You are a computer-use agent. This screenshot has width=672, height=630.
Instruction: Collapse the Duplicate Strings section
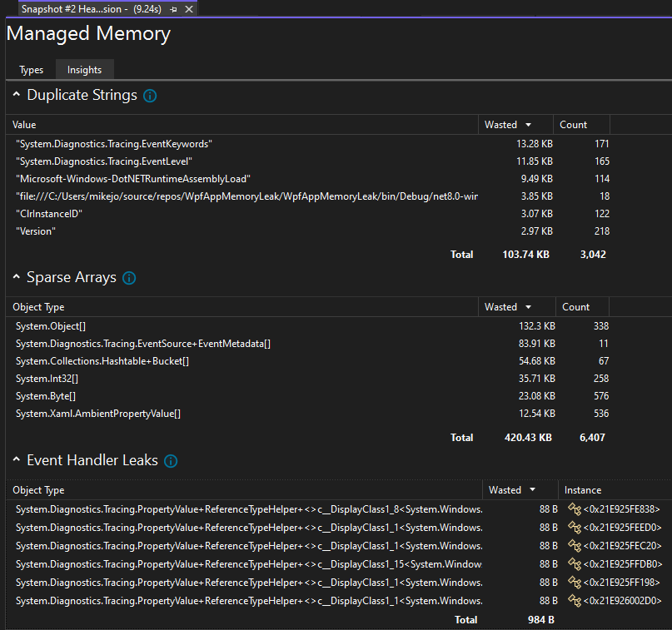[16, 95]
